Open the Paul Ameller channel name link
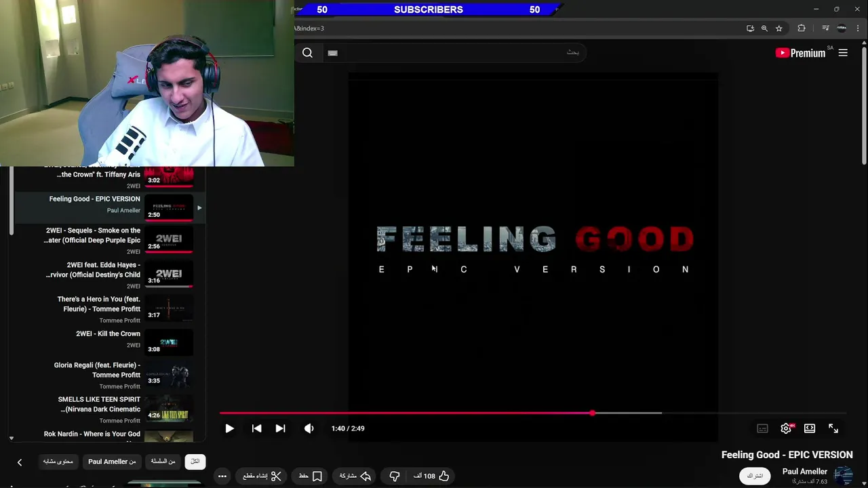 coord(805,472)
